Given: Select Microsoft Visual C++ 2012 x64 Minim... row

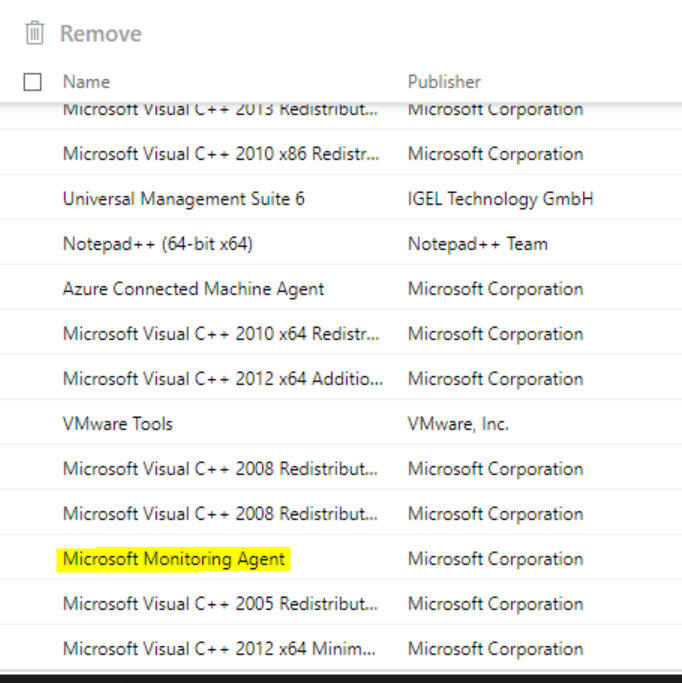Looking at the screenshot, I should pyautogui.click(x=341, y=649).
